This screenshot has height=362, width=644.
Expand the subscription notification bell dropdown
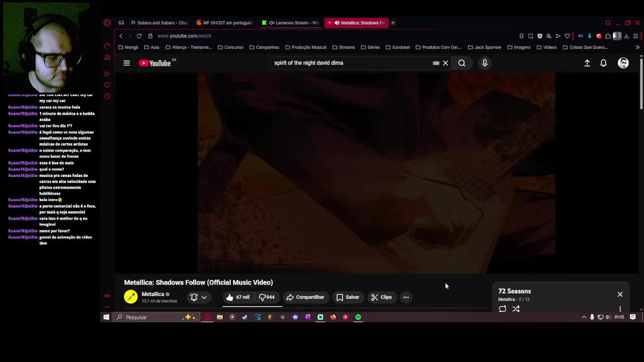click(x=199, y=297)
